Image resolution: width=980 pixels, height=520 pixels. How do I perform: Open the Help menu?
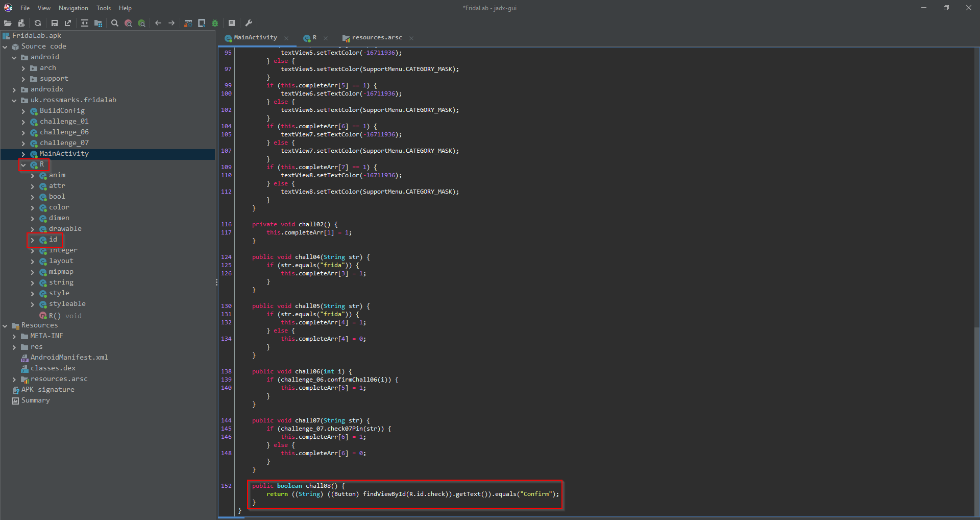pyautogui.click(x=125, y=8)
